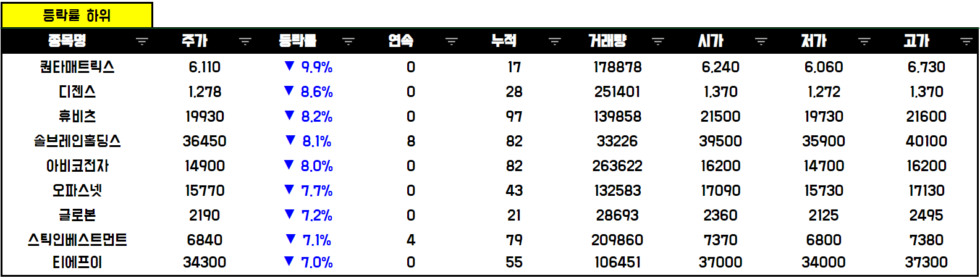Select the 솔브레인홀딩스 stock name
Screen dimensions: 980x278
pos(77,141)
